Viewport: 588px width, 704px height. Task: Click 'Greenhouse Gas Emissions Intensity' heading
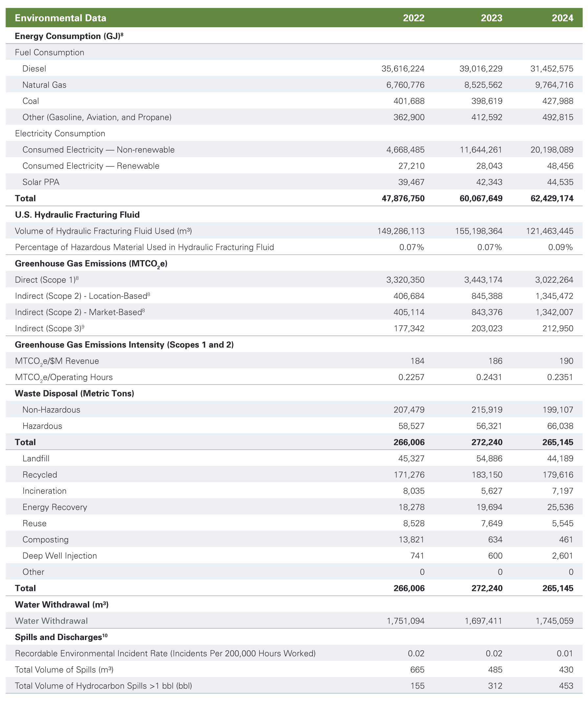[x=124, y=345]
